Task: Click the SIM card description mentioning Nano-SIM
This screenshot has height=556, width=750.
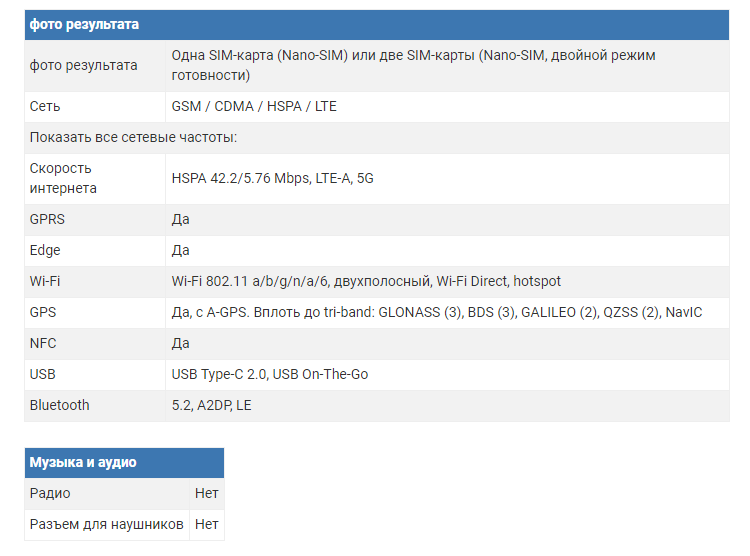Action: tap(413, 65)
